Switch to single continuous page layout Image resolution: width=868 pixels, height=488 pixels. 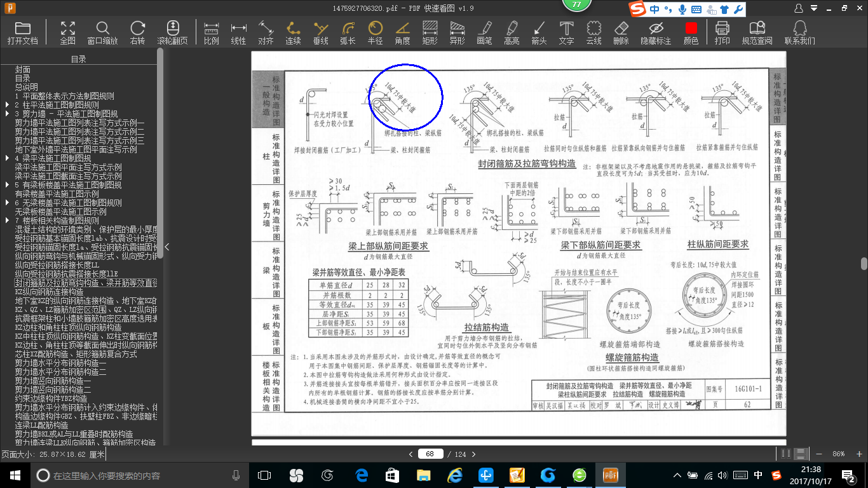[801, 454]
